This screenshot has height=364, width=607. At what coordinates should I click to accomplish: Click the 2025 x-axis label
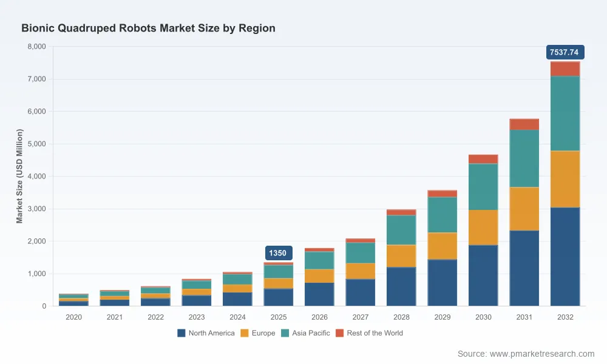coord(279,317)
